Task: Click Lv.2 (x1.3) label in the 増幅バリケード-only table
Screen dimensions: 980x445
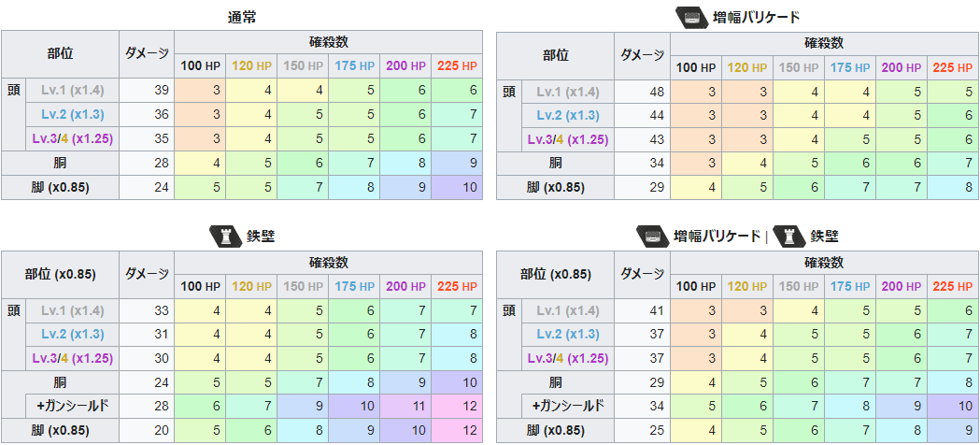Action: 568,116
